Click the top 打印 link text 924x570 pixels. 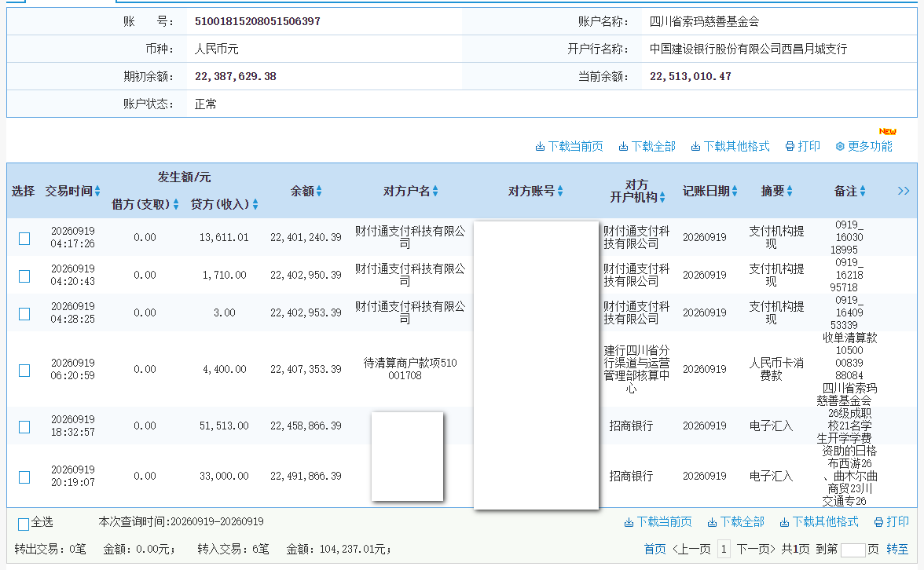point(809,146)
